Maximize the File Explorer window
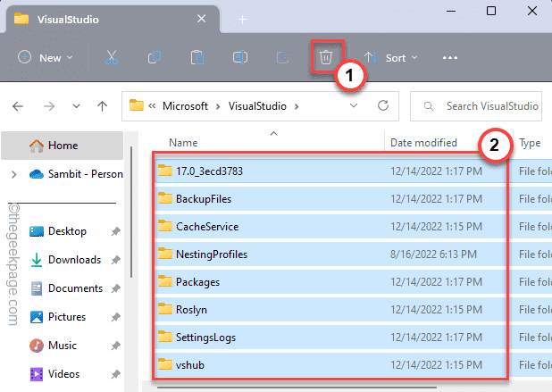This screenshot has width=552, height=392. [x=491, y=12]
